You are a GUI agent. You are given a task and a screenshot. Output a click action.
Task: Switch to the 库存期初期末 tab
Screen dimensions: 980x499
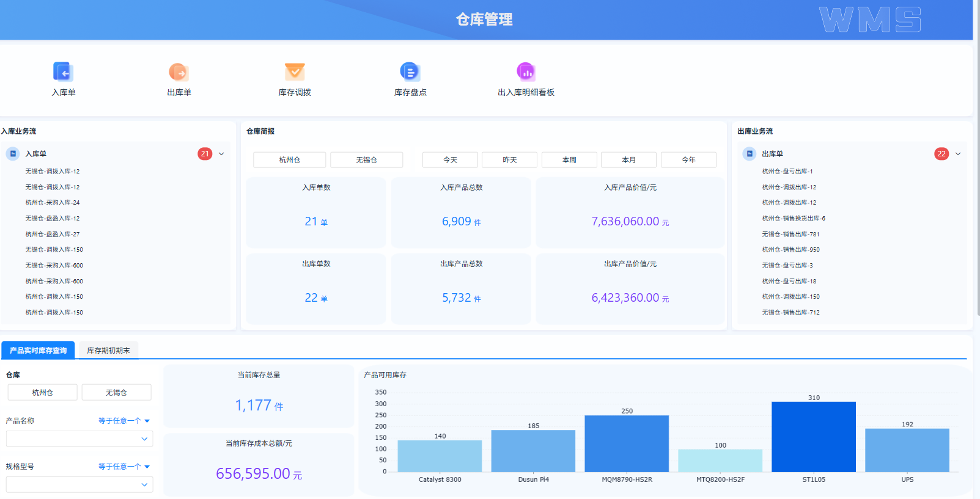point(108,351)
